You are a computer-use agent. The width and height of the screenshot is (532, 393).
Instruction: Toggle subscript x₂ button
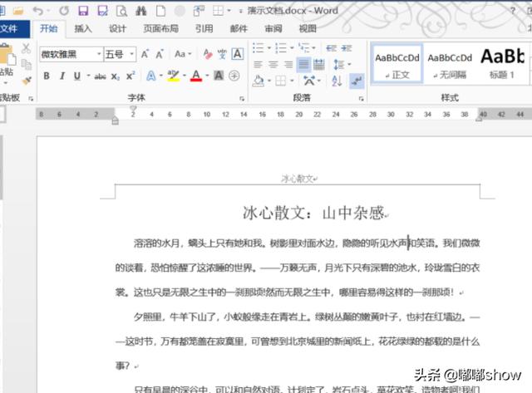(116, 76)
